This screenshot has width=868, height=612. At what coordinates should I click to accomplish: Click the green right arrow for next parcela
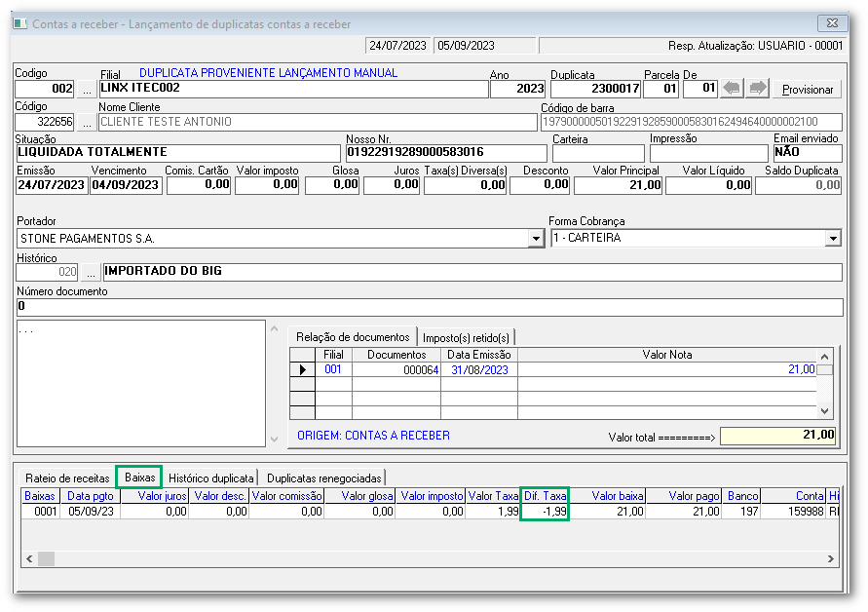pos(758,90)
